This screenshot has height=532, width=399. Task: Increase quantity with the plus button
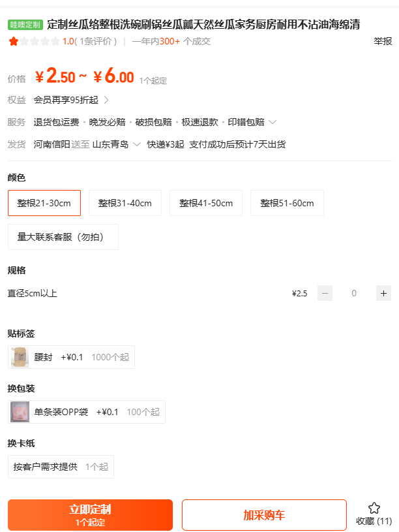pyautogui.click(x=383, y=293)
